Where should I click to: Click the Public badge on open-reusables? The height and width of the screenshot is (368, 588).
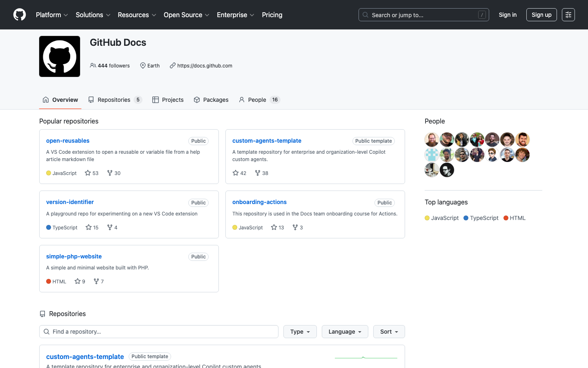click(198, 141)
